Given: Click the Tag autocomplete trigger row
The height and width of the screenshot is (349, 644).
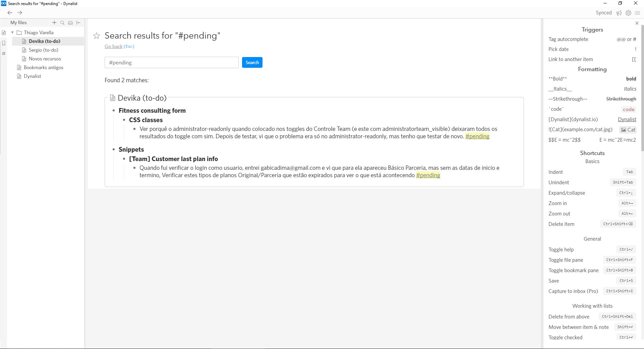Looking at the screenshot, I should coord(592,39).
